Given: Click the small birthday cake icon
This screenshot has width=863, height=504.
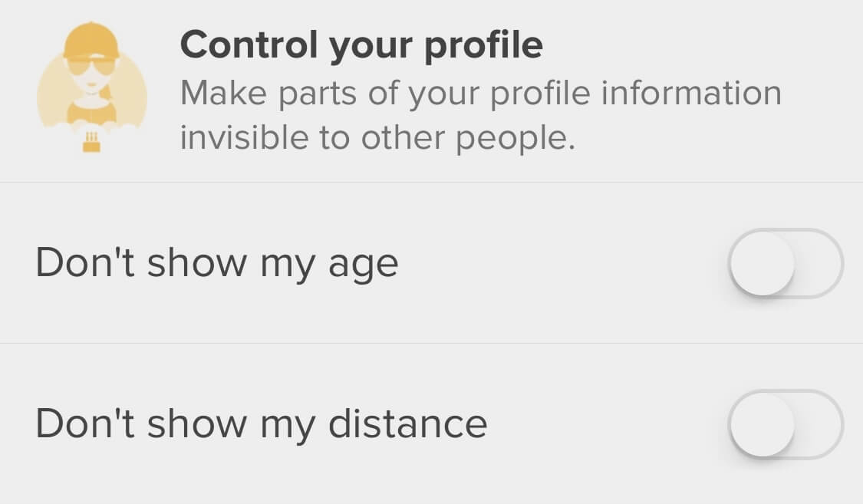Looking at the screenshot, I should click(x=91, y=142).
